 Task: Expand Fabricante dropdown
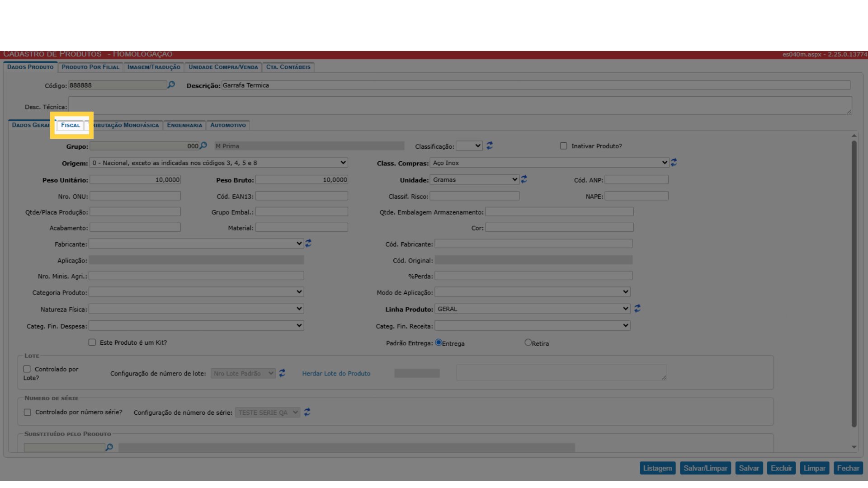196,244
